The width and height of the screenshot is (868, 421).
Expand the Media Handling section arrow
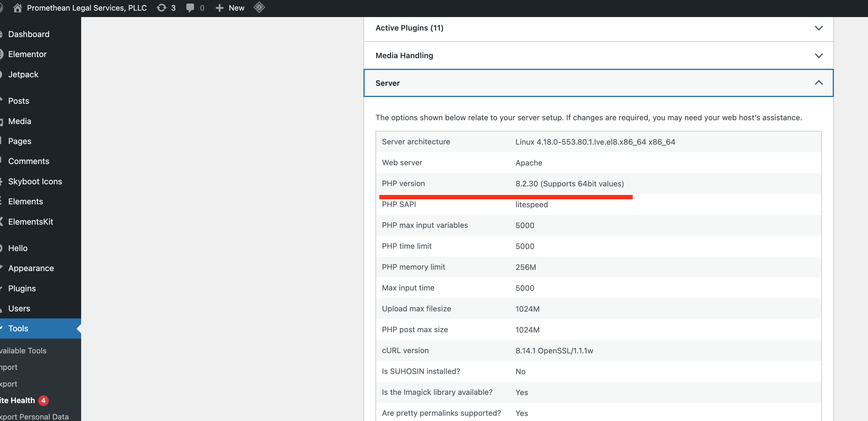[x=819, y=56]
